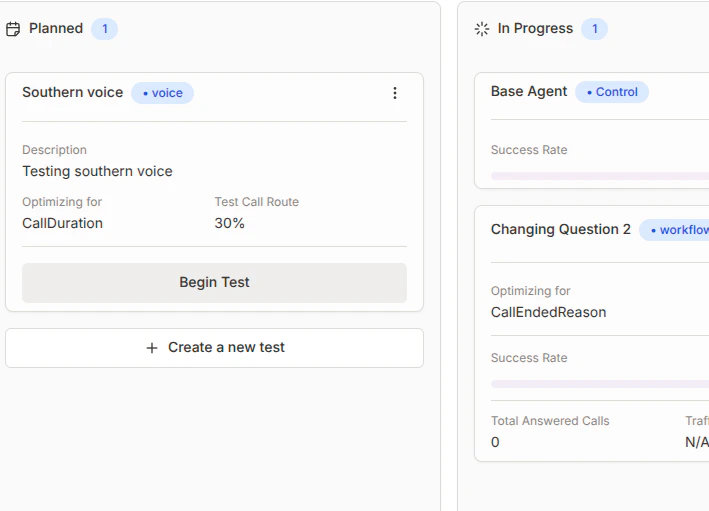Select the Base Agent card title
This screenshot has height=511, width=709.
529,91
